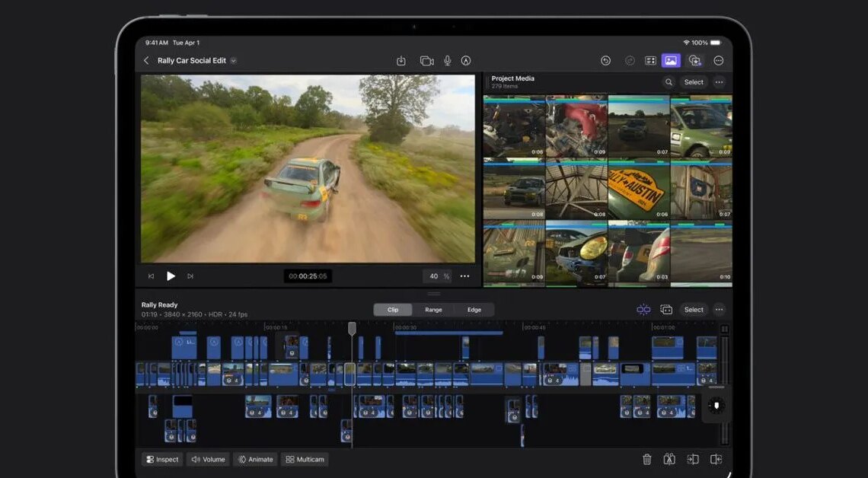Toggle the Multicam view
This screenshot has height=478, width=868.
pyautogui.click(x=305, y=459)
